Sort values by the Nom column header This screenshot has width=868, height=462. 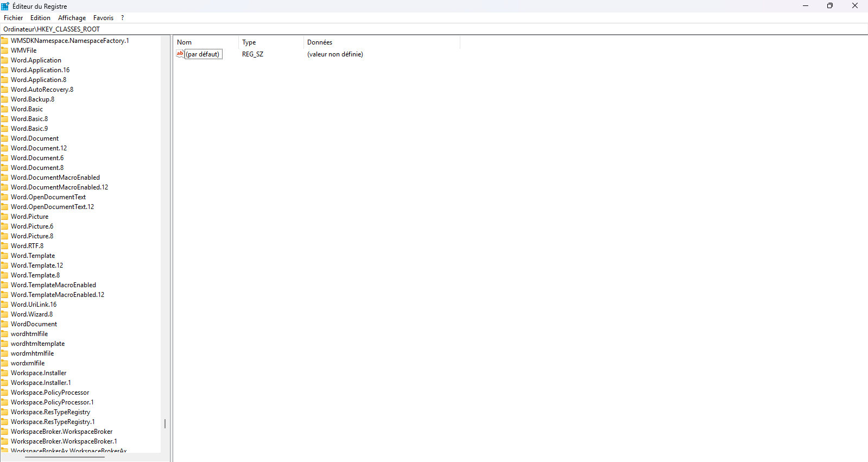pos(206,42)
